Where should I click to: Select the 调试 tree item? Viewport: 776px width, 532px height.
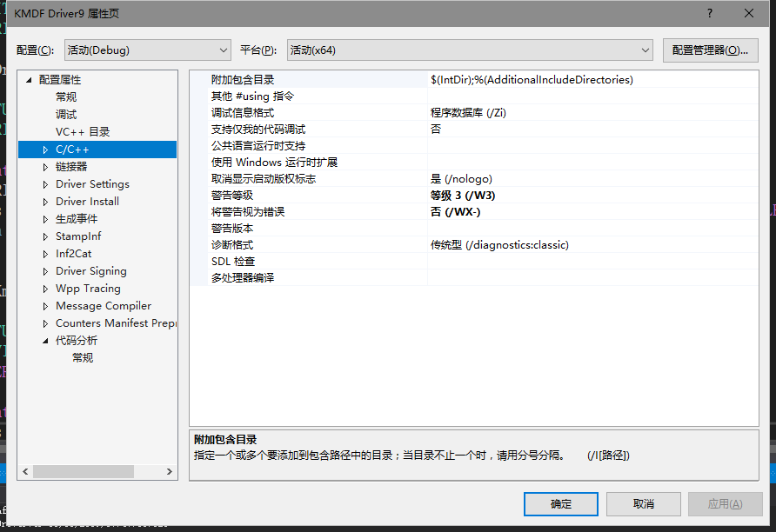(66, 114)
